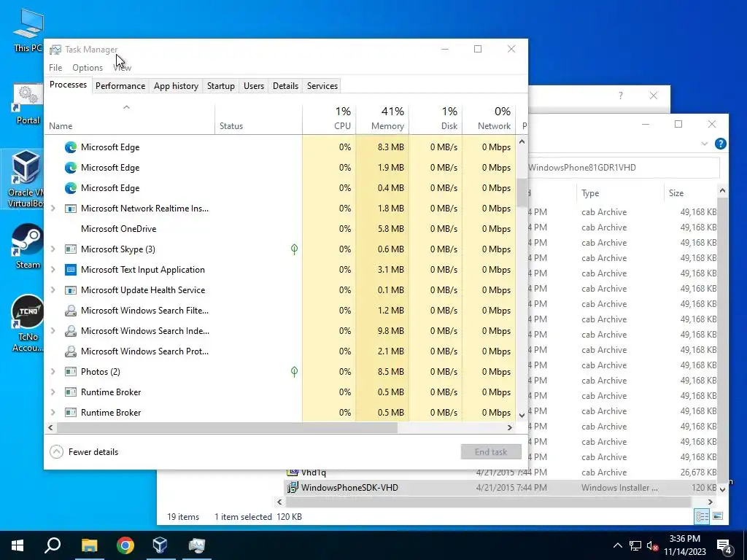Image resolution: width=747 pixels, height=560 pixels.
Task: Open This PC desktop icon
Action: 28,31
